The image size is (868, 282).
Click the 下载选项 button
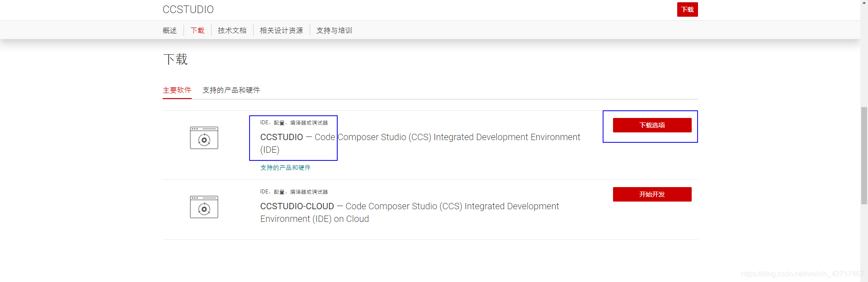(652, 125)
